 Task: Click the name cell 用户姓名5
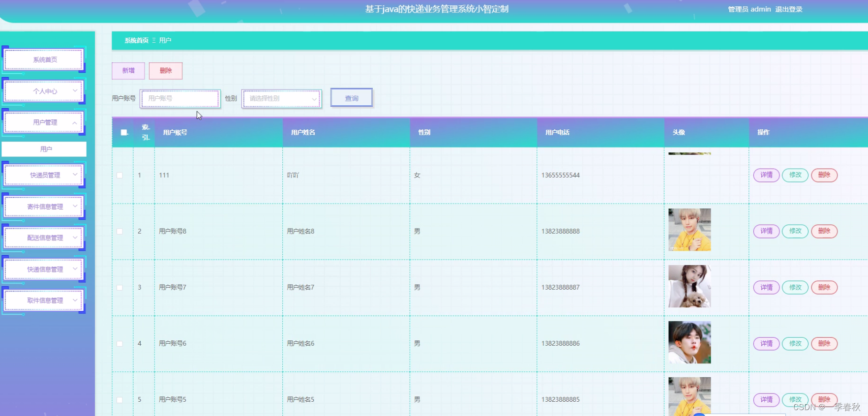(300, 399)
